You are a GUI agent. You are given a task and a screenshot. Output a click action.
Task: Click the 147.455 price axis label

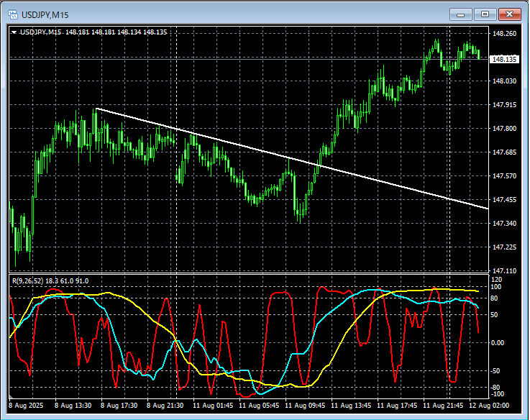tap(504, 199)
